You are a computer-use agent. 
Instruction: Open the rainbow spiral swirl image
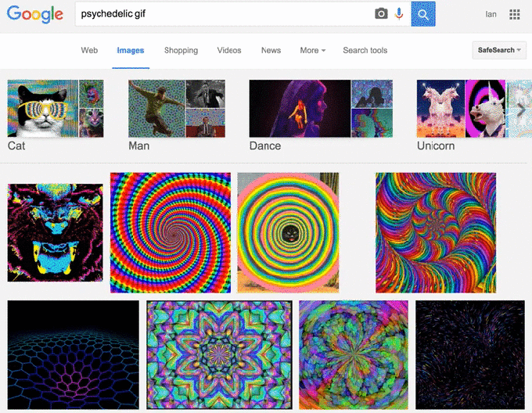[171, 232]
